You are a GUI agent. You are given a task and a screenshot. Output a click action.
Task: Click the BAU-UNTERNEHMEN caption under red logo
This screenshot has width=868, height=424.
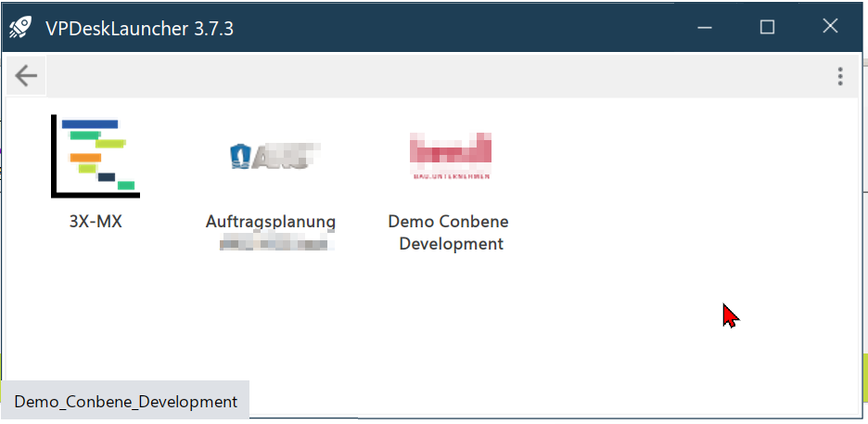click(x=451, y=176)
